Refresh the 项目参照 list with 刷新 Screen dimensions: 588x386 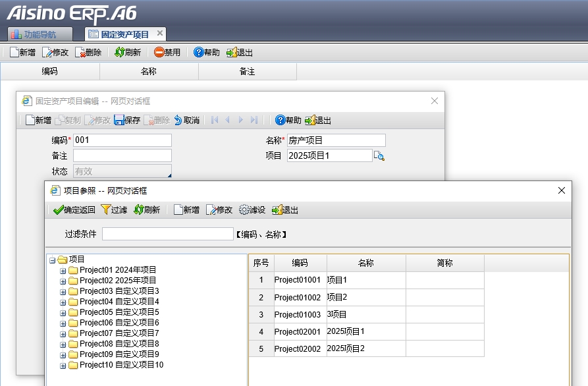[138, 209]
